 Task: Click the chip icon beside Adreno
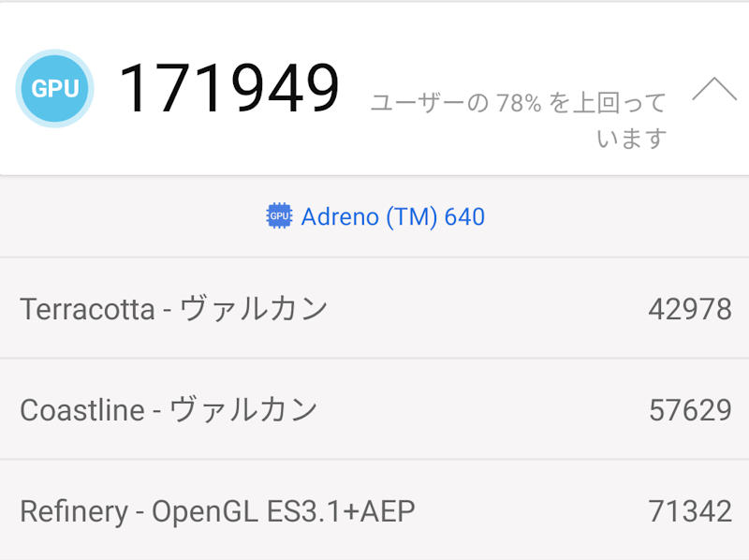[x=279, y=217]
